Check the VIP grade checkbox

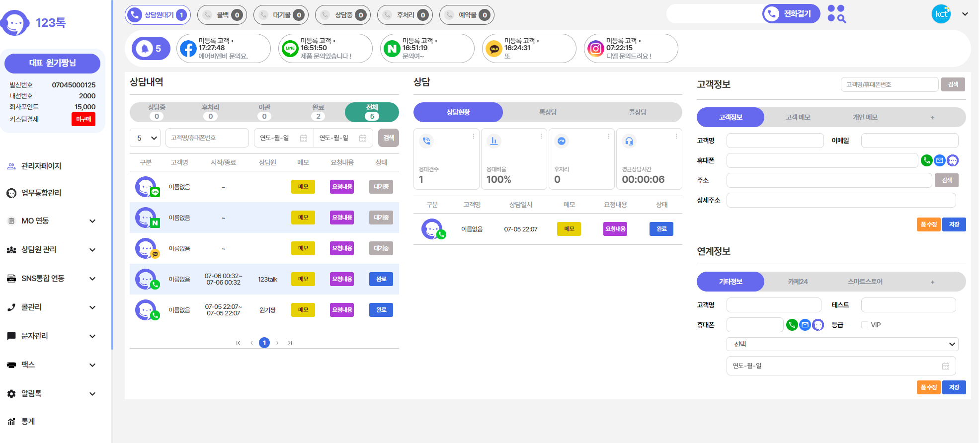[x=865, y=325]
